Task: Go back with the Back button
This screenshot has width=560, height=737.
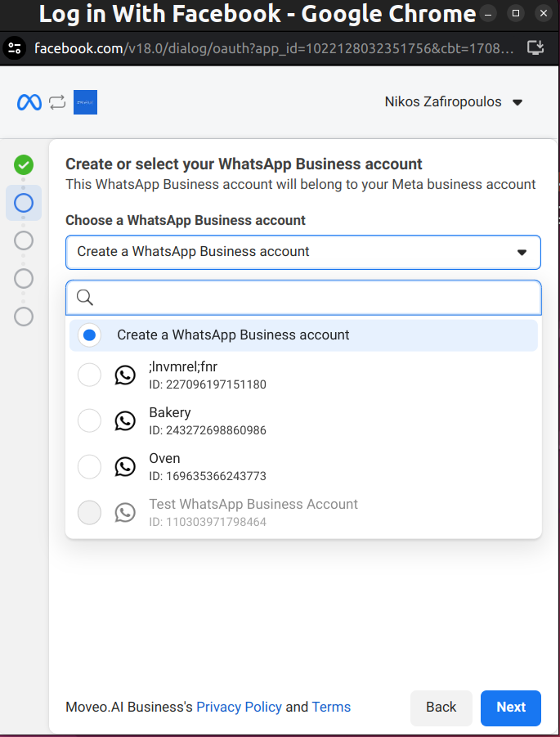Action: [x=441, y=708]
